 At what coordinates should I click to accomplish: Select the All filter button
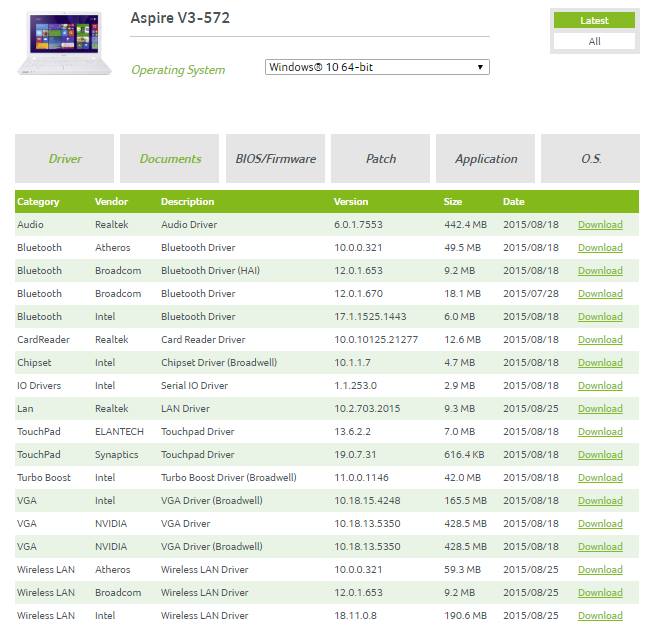click(x=594, y=41)
